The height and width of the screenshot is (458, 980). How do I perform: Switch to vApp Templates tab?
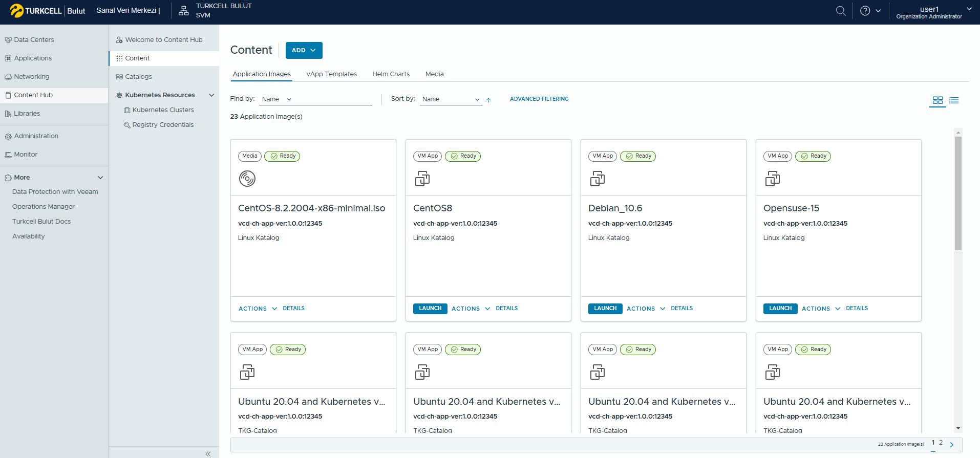click(332, 74)
